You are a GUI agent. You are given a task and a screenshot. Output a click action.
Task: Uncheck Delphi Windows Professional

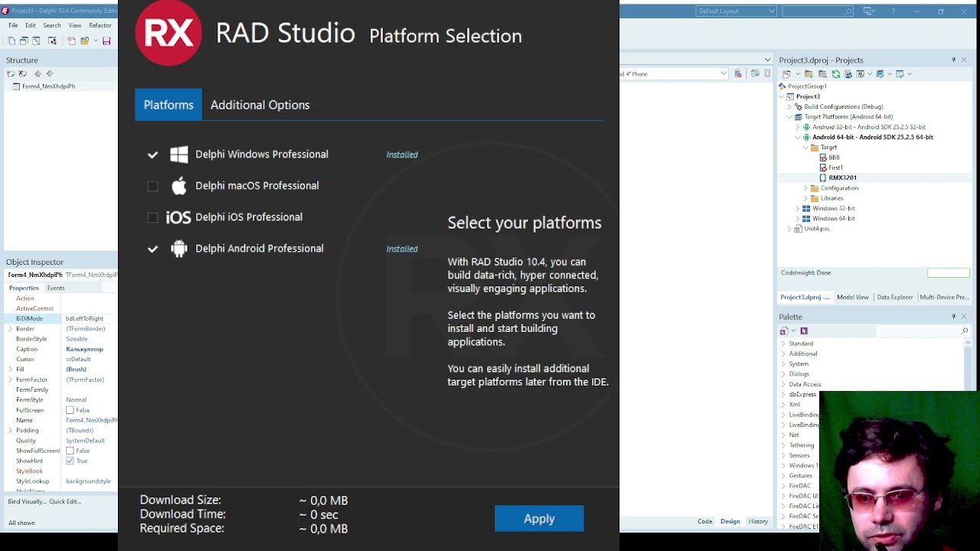coord(153,155)
